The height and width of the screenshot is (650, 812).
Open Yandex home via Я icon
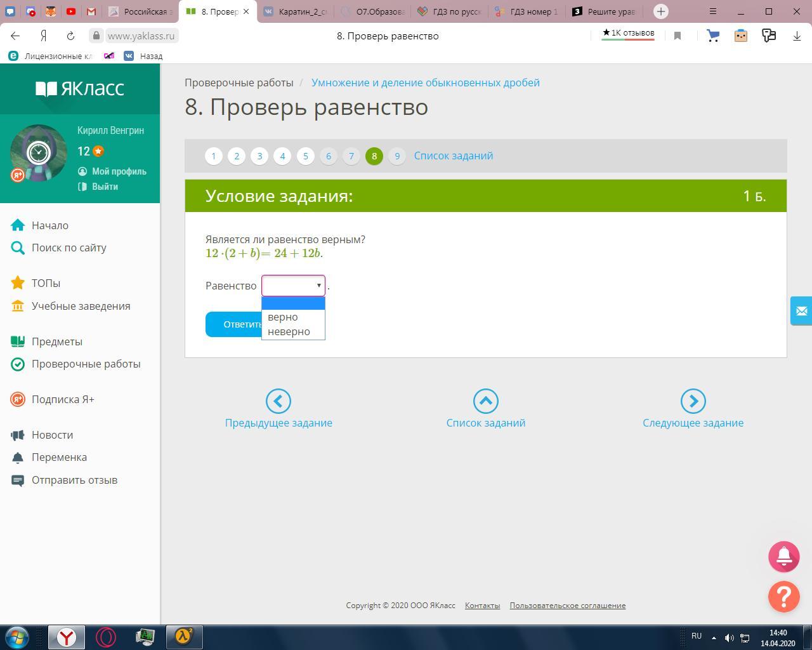click(x=43, y=36)
